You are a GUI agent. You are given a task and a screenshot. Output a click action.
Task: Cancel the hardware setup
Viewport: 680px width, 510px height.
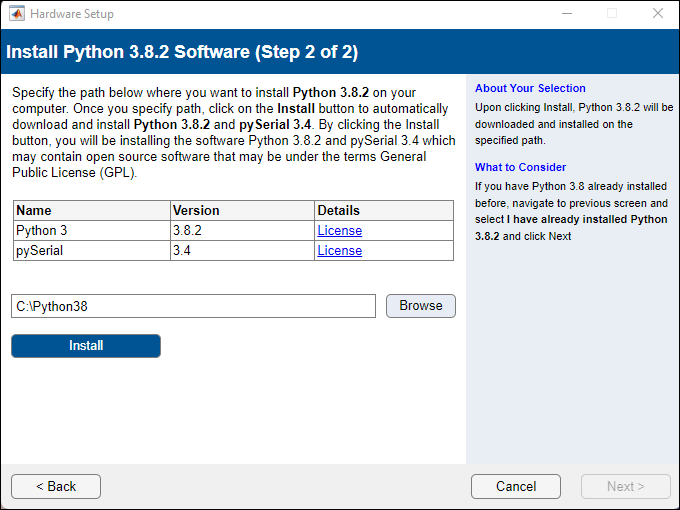516,487
